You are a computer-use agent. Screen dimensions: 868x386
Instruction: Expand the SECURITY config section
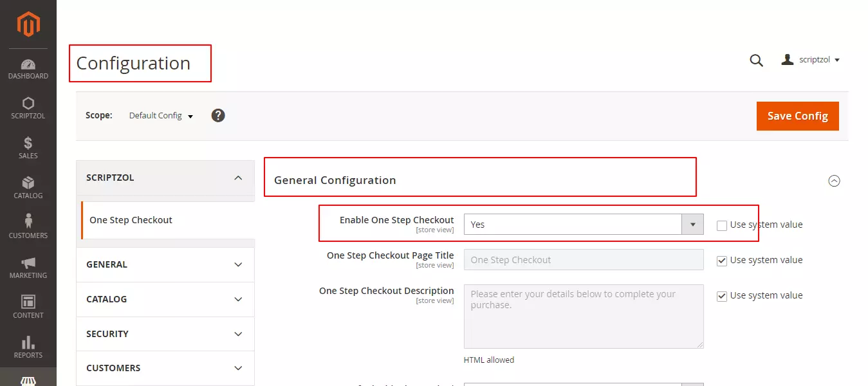click(165, 334)
